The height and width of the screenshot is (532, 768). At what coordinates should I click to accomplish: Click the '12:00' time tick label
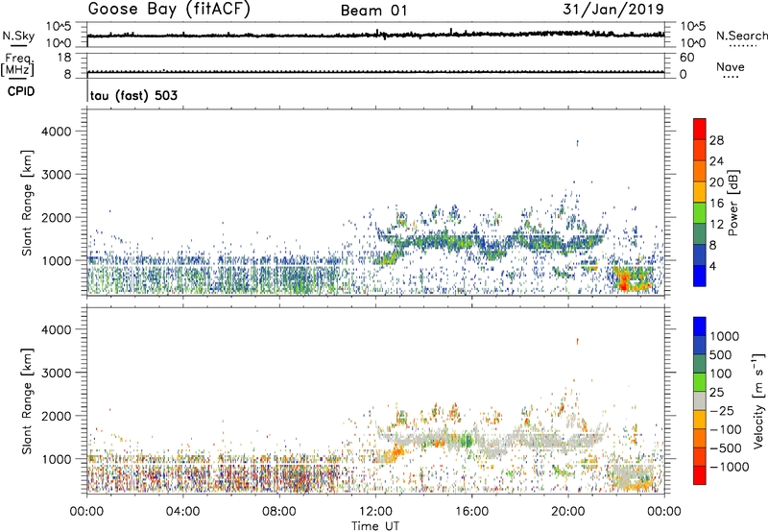pyautogui.click(x=375, y=512)
